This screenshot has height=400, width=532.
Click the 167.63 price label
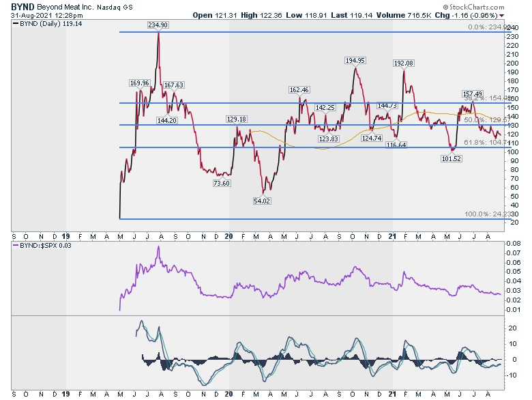[174, 85]
